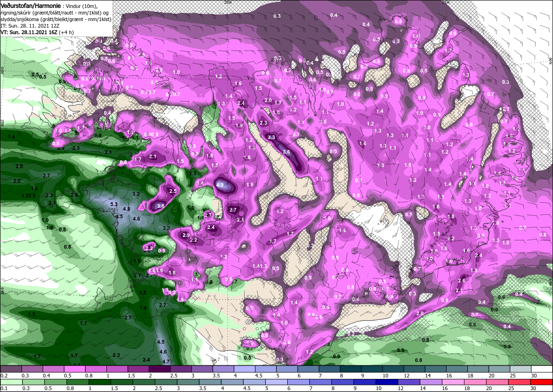553x392 pixels.
Task: Pick the lower-scale green swatch labeled 0.5
Action: coord(55,382)
